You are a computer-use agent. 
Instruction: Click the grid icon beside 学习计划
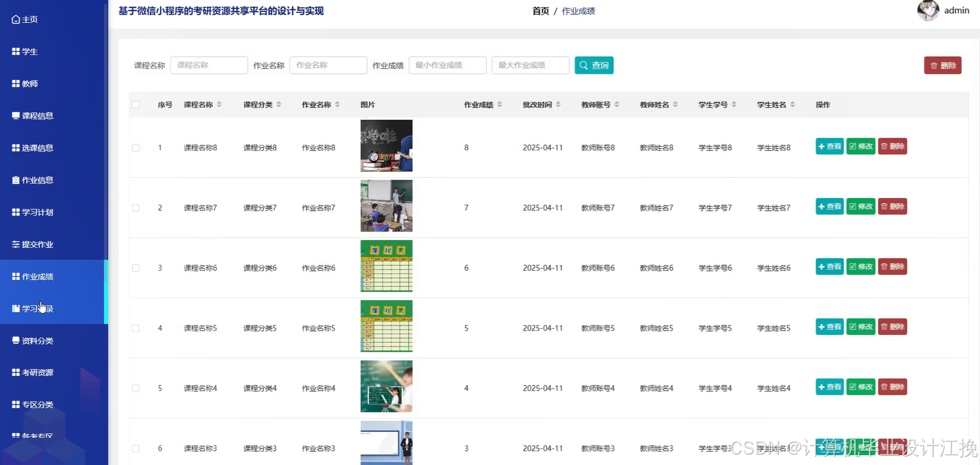tap(16, 212)
